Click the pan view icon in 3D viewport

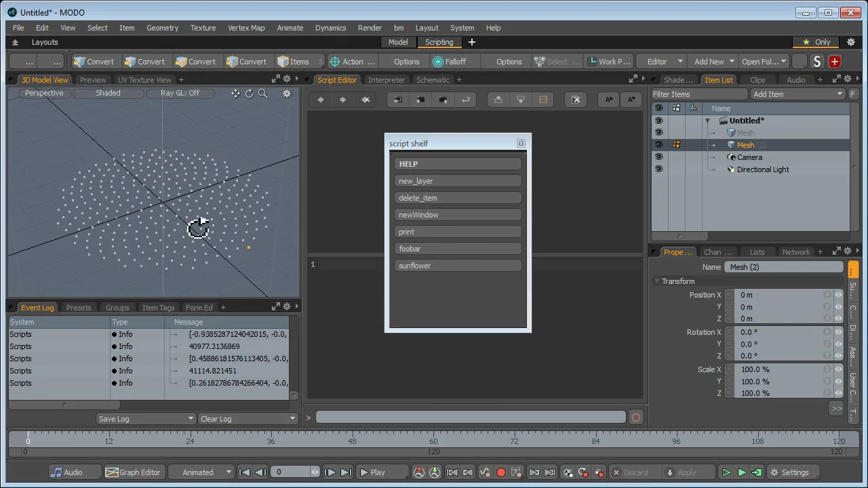pyautogui.click(x=235, y=94)
